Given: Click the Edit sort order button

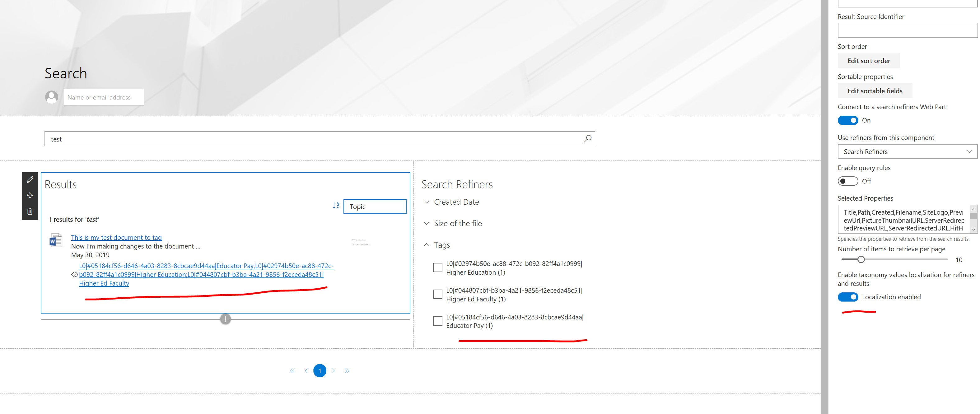Looking at the screenshot, I should 869,61.
